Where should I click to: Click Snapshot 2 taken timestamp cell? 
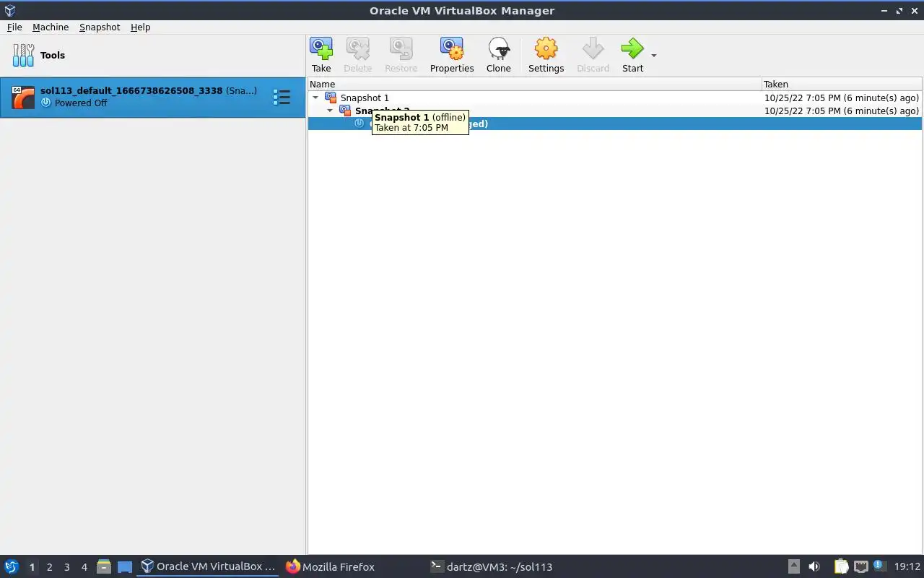click(842, 111)
